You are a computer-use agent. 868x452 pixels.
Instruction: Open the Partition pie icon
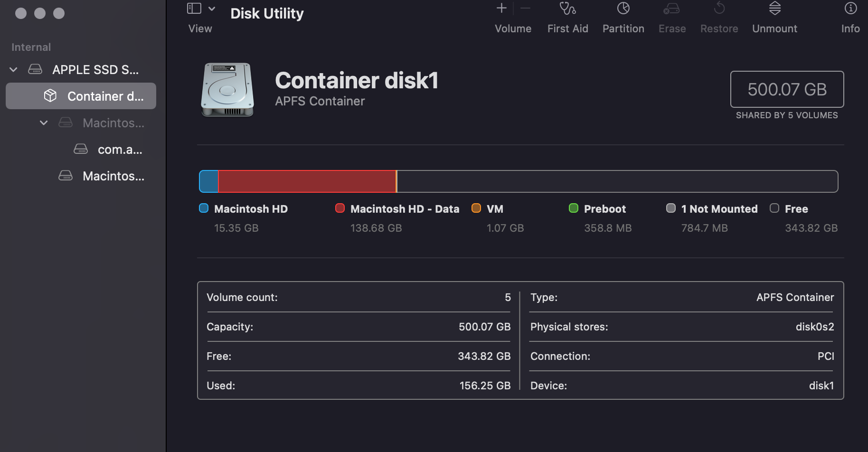pyautogui.click(x=623, y=8)
